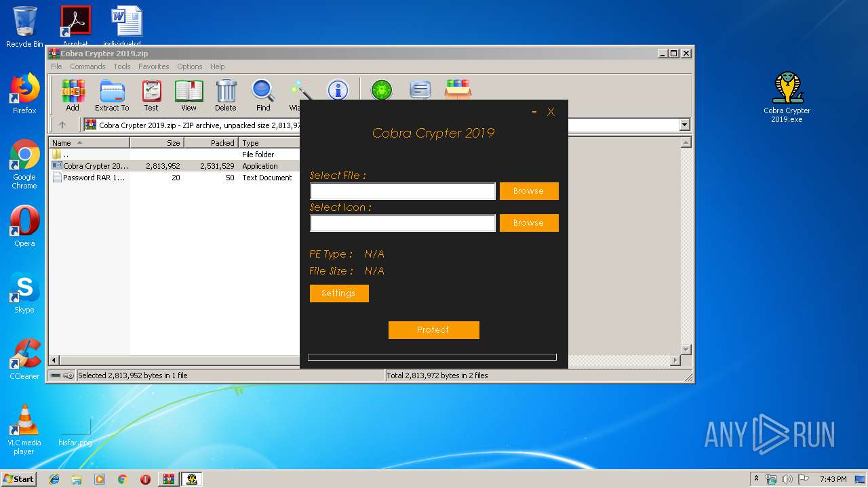Show hidden tray icons arrow

coord(756,479)
